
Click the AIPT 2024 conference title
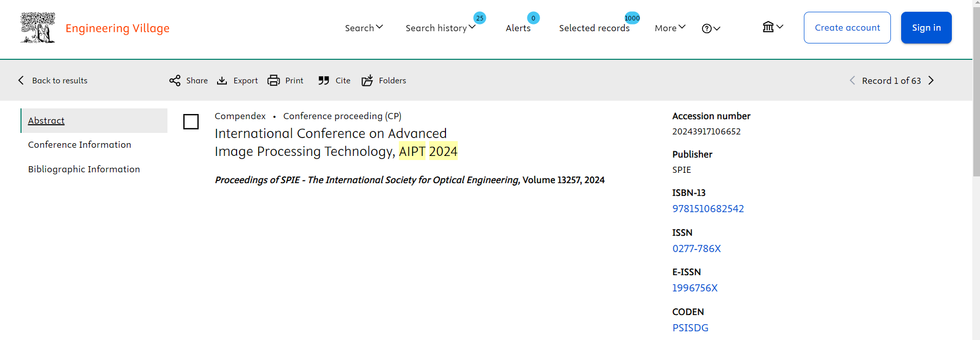coord(336,142)
